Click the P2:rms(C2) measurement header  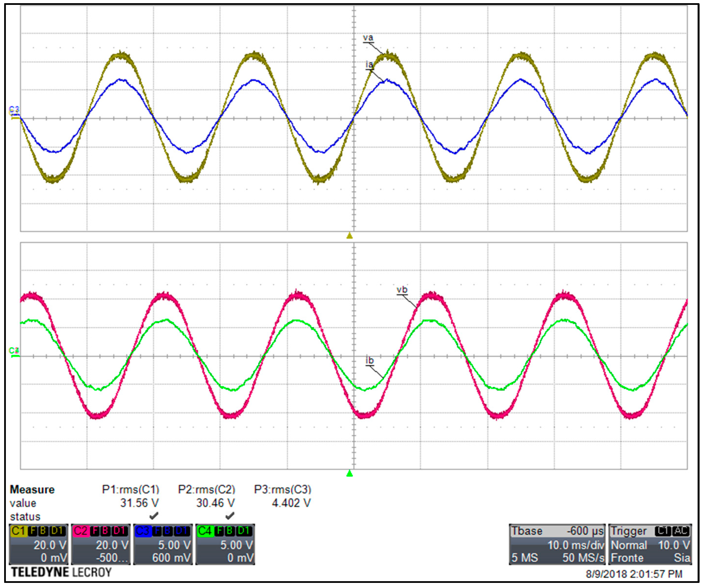click(206, 489)
